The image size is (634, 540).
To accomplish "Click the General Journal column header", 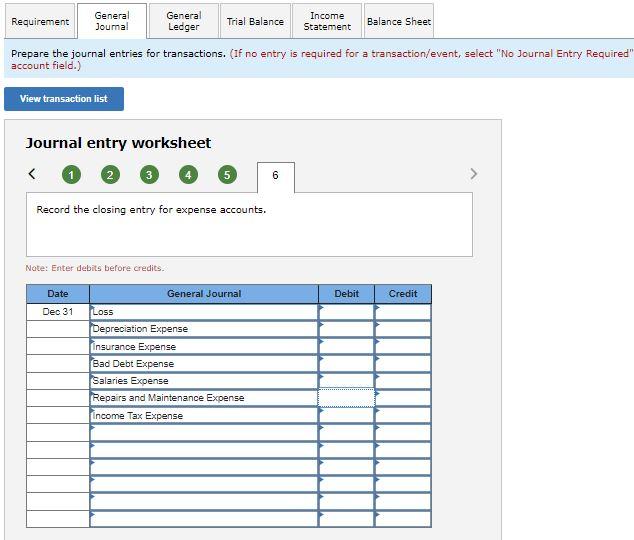I will (x=204, y=294).
